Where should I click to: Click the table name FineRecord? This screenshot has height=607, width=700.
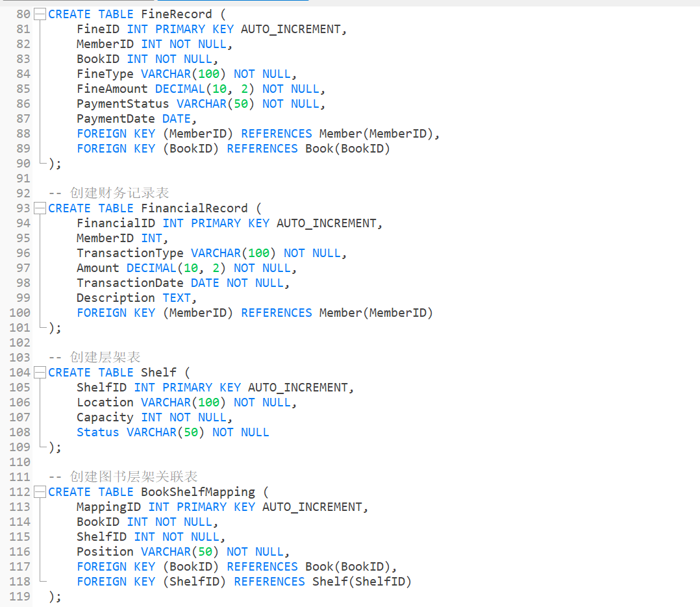177,14
